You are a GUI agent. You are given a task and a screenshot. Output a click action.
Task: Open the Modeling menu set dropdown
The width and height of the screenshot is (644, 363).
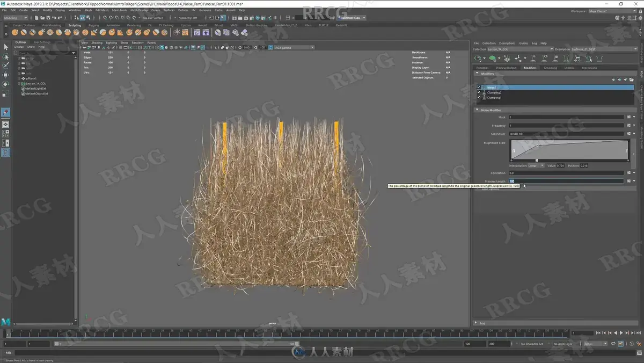click(x=16, y=18)
